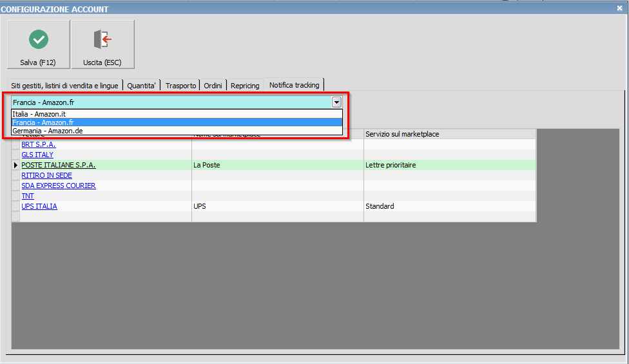Open the Ordini tab
This screenshot has height=364, width=629.
213,86
